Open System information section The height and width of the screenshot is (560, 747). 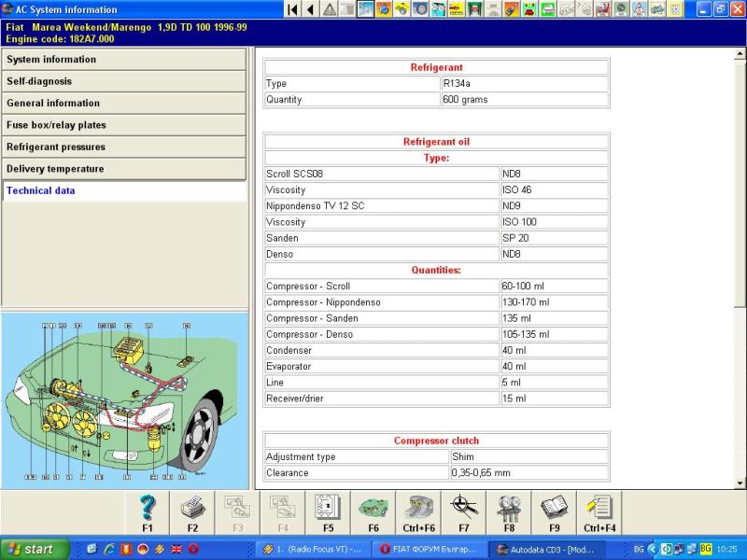click(124, 60)
